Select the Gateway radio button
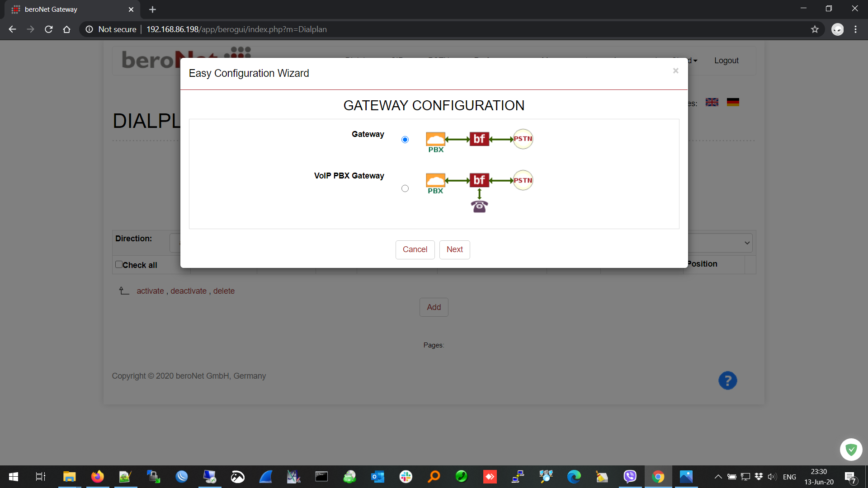The image size is (868, 488). pos(405,140)
